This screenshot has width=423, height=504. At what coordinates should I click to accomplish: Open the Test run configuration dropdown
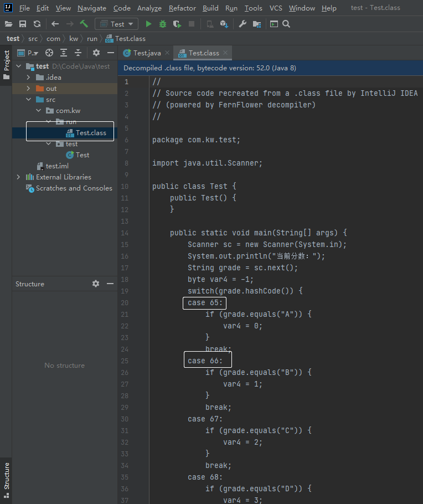[x=117, y=24]
